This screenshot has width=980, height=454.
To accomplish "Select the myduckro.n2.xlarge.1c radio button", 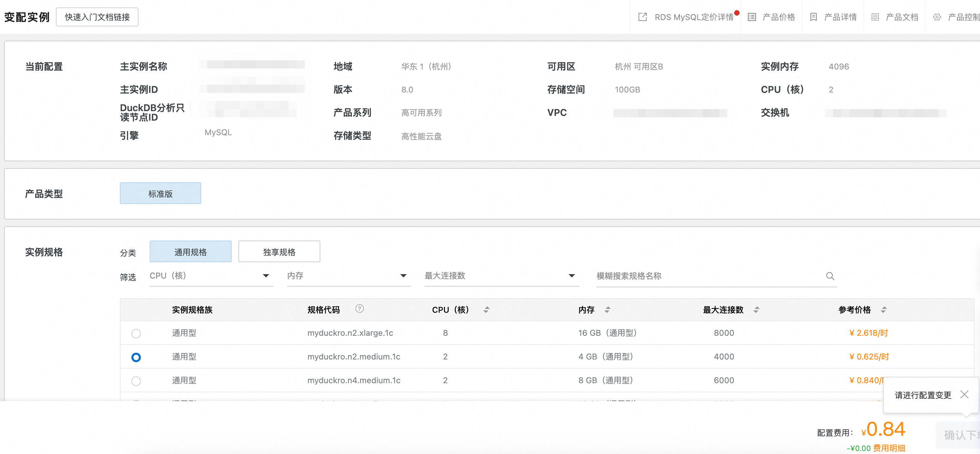I will coord(136,333).
